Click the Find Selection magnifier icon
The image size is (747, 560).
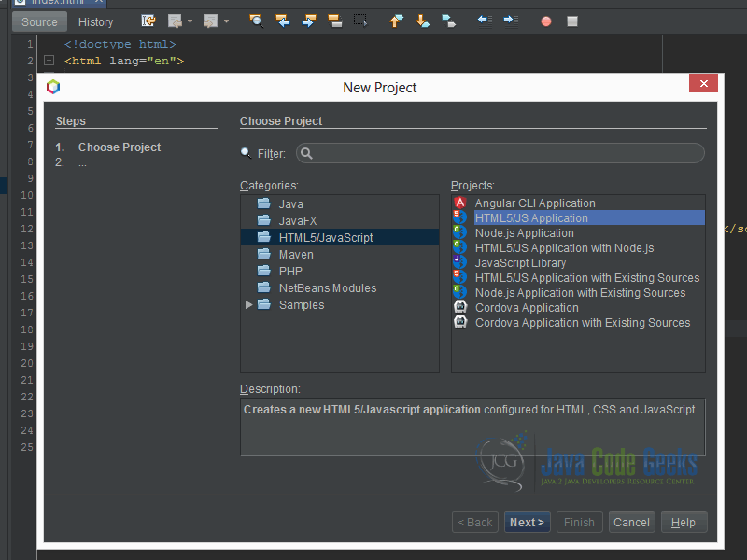tap(256, 21)
